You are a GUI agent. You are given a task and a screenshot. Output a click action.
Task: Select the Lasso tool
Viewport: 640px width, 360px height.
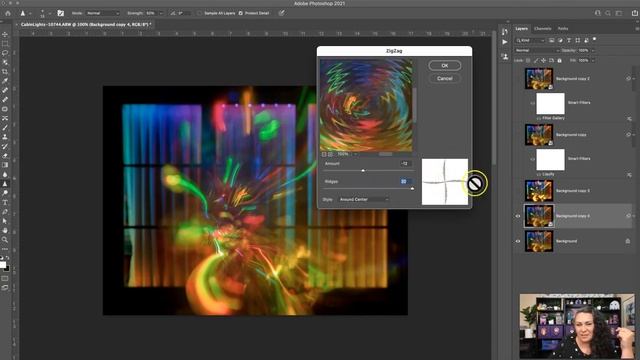tap(5, 53)
